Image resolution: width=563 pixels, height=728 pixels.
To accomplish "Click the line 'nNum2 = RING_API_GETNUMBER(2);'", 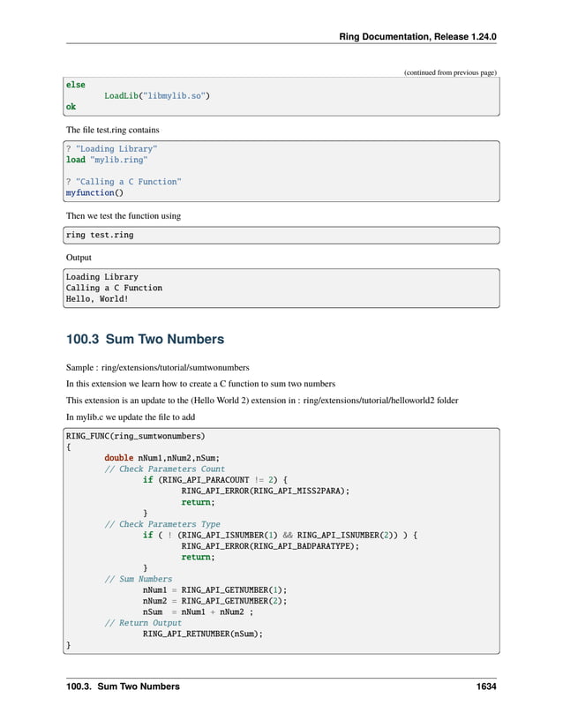I will (x=215, y=601).
